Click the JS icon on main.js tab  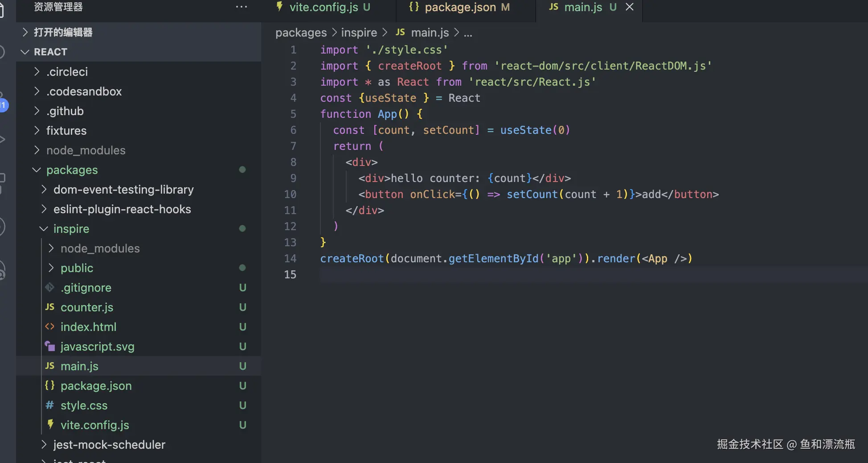553,7
